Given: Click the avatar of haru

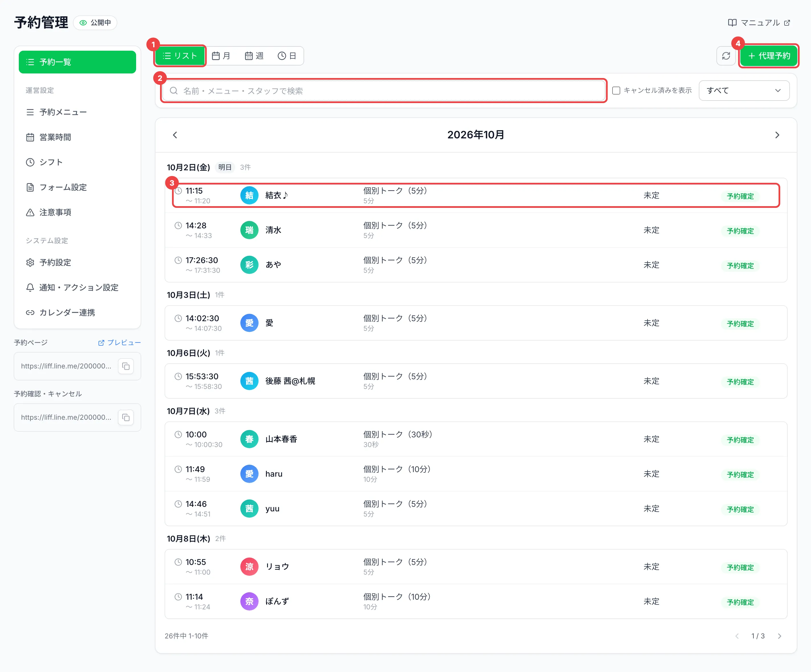Looking at the screenshot, I should pyautogui.click(x=249, y=474).
